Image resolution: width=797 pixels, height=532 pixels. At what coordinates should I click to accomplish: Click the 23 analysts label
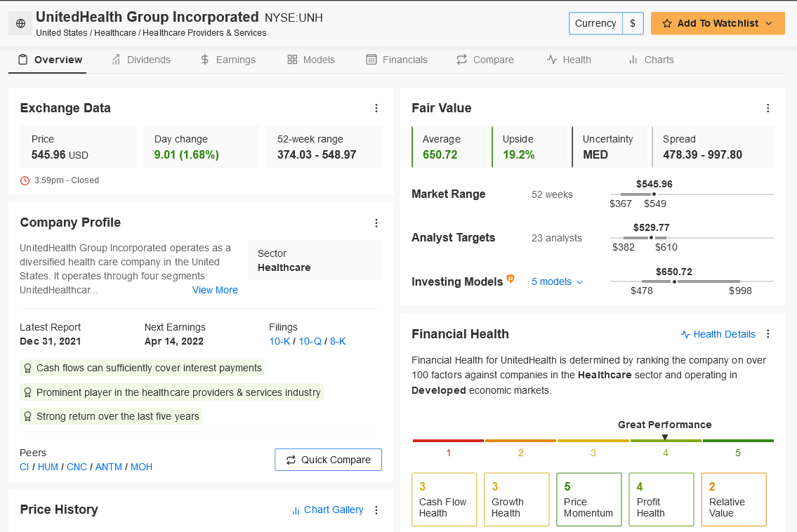(557, 239)
